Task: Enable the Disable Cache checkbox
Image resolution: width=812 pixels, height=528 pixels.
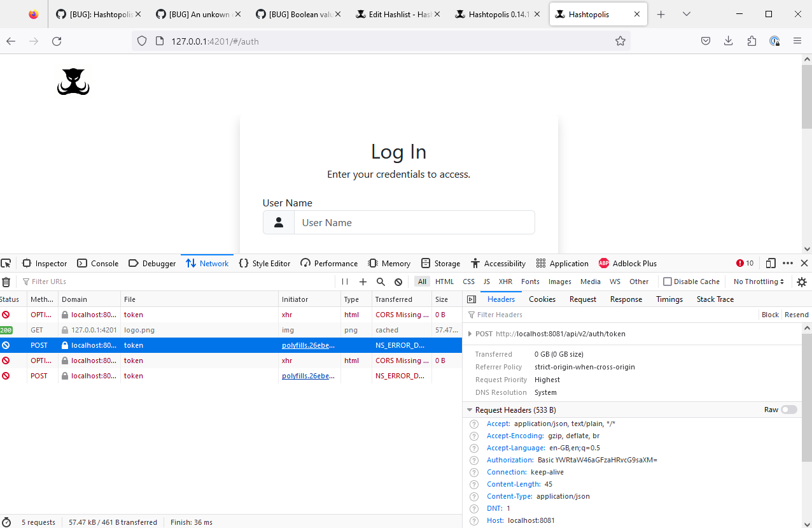Action: (669, 282)
